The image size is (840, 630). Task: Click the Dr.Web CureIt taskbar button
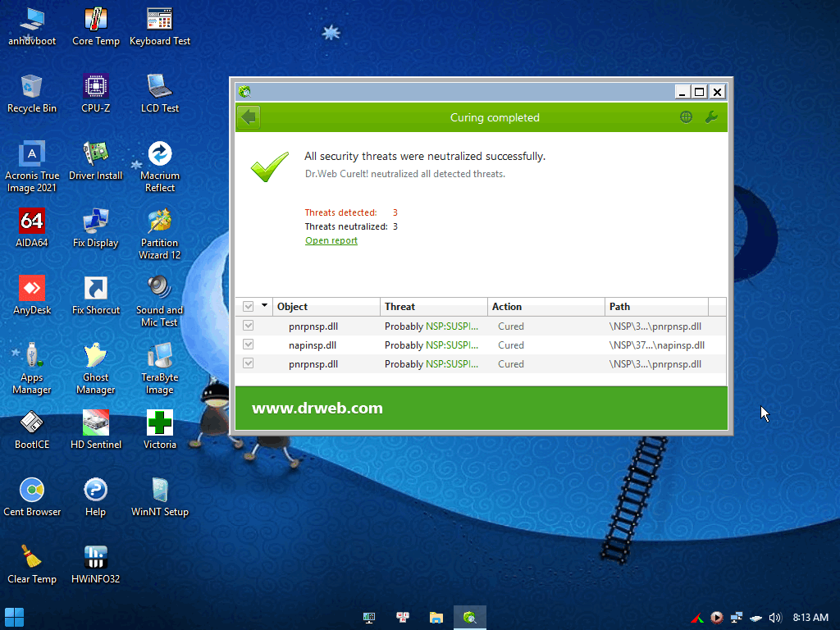point(470,618)
